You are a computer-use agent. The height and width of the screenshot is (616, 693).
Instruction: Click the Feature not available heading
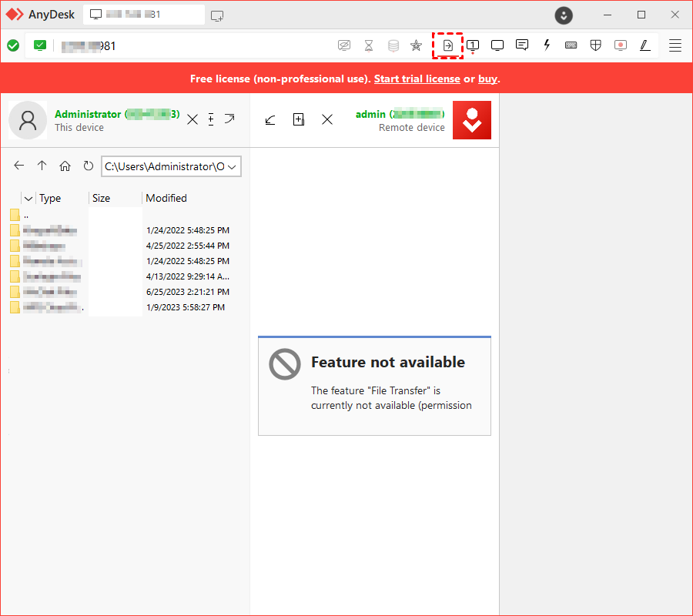(x=388, y=362)
